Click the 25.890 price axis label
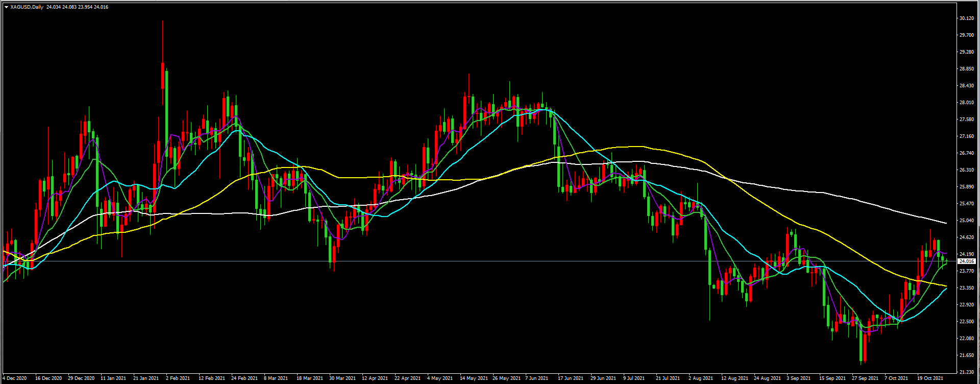The image size is (980, 384). [x=966, y=187]
